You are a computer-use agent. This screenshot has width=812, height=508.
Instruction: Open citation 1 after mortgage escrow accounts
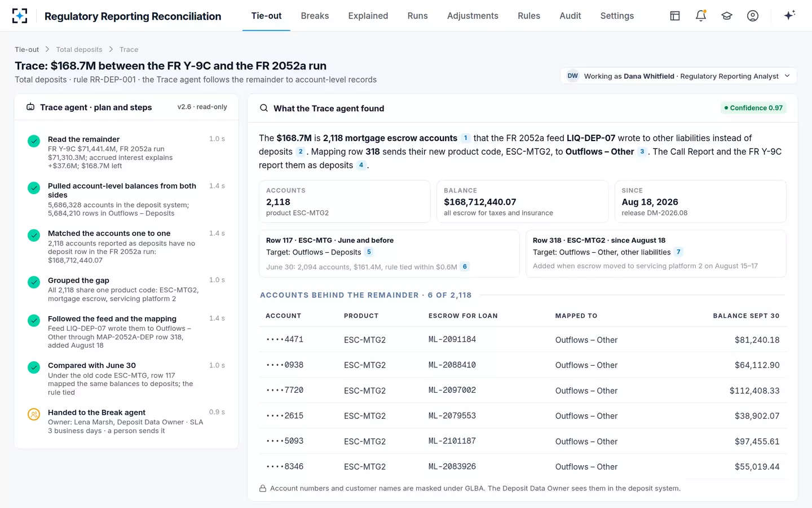465,138
